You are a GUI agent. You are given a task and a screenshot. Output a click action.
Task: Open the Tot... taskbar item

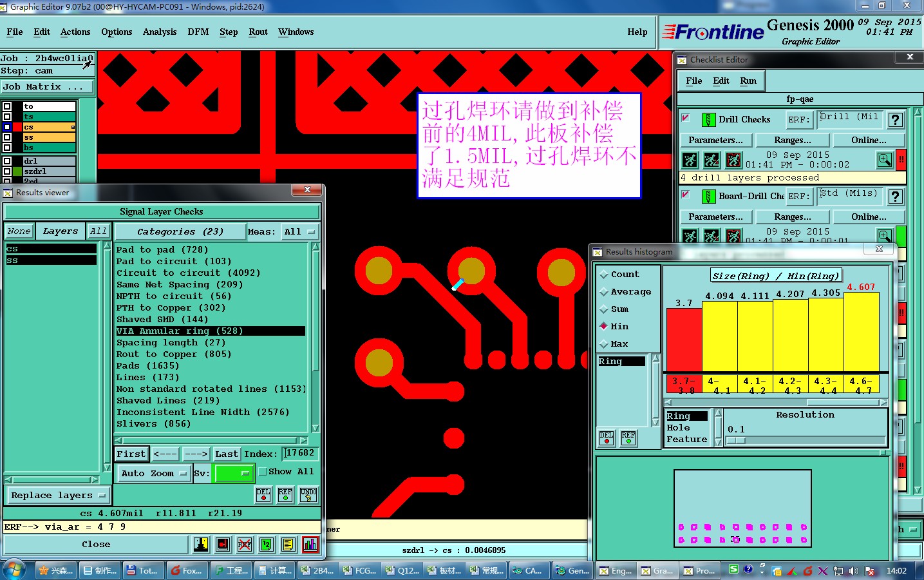142,570
